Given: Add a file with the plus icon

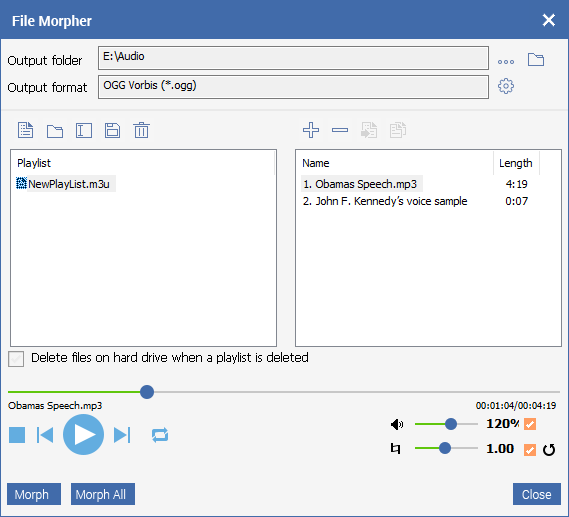Looking at the screenshot, I should [311, 130].
